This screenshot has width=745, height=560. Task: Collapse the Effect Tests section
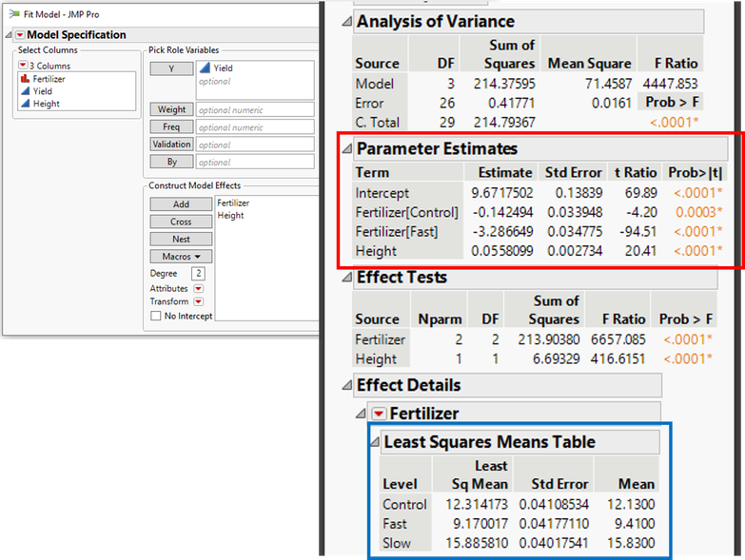click(347, 278)
